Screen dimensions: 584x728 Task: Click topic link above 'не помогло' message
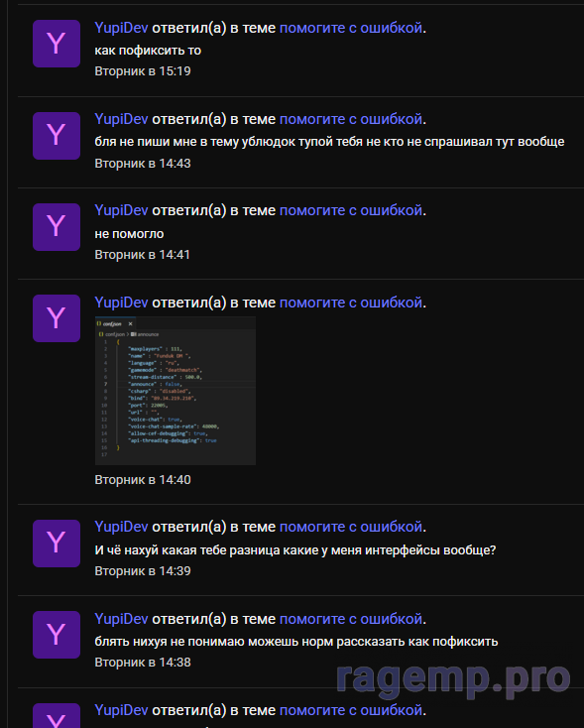(351, 210)
